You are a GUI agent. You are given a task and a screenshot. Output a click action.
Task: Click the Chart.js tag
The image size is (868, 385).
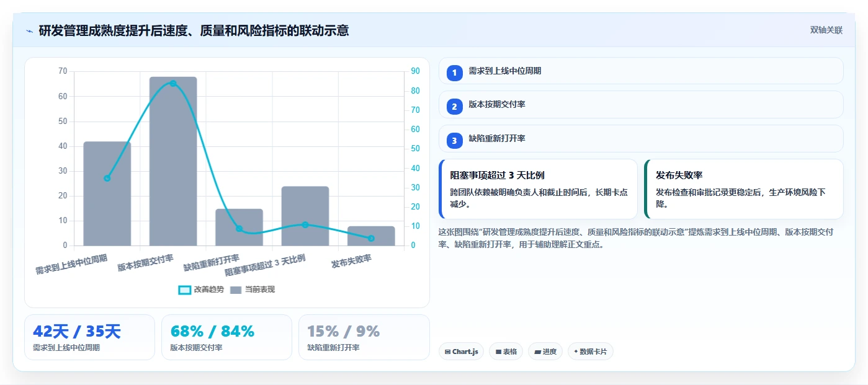click(x=461, y=352)
